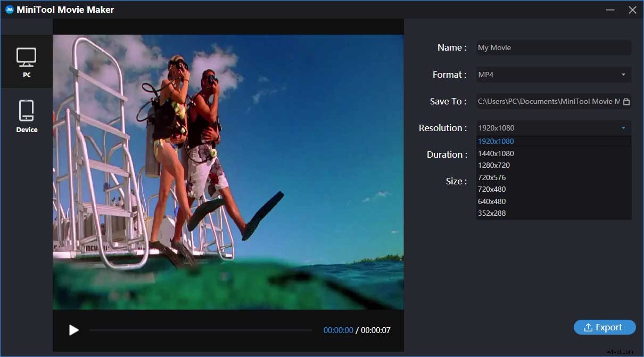The image size is (644, 357).
Task: Click the video playback progress bar
Action: [201, 330]
